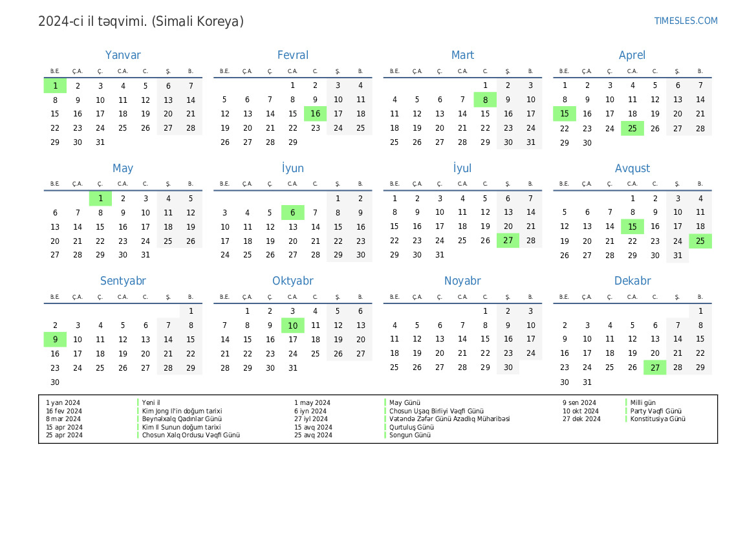
Task: Click highlighted 10 in Oktyabr
Action: click(293, 325)
